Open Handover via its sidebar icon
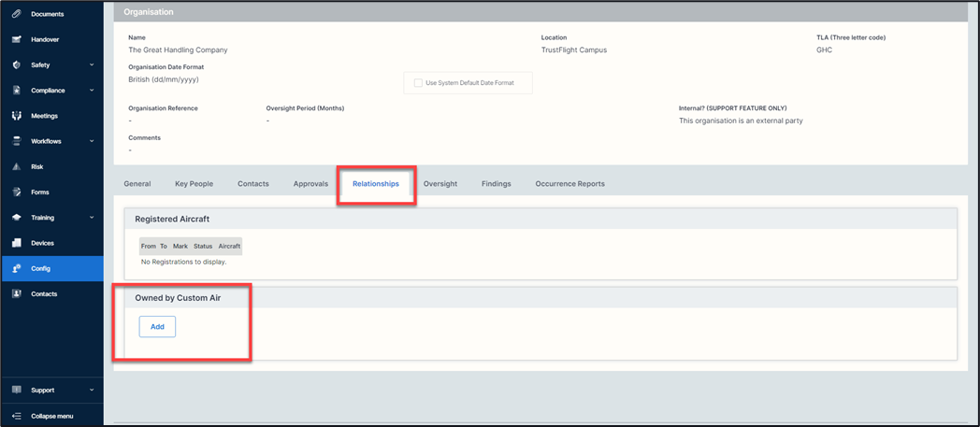 coord(16,39)
